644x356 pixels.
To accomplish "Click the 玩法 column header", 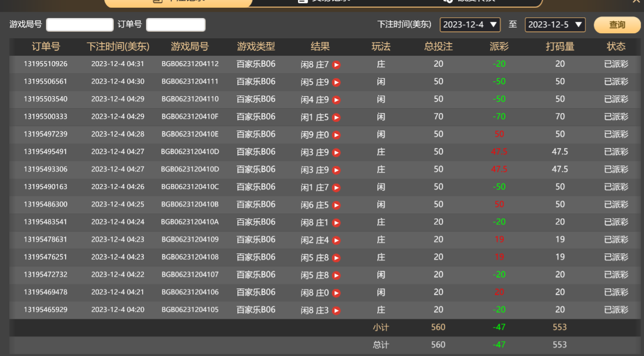I will click(x=380, y=47).
